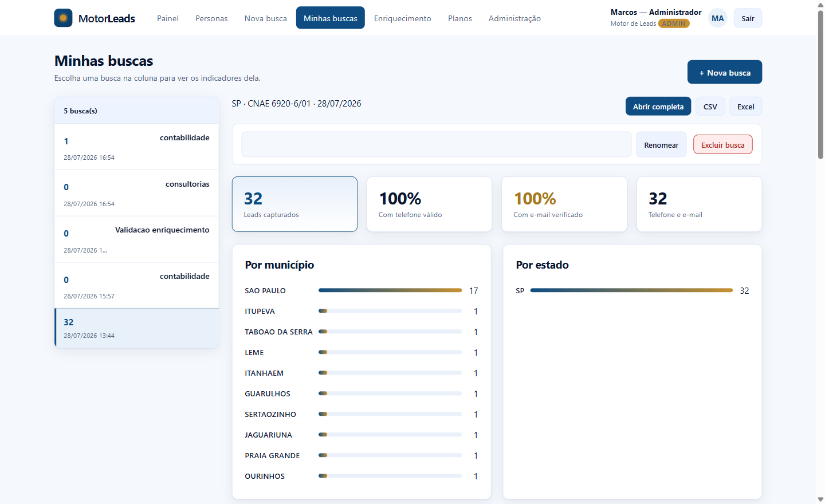Click Abrir completa button
The width and height of the screenshot is (825, 504).
(658, 107)
